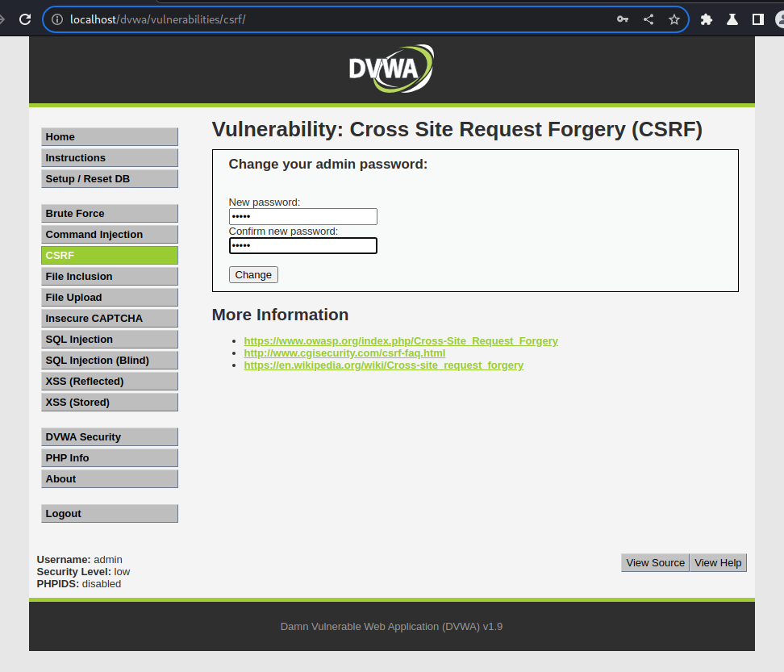Click 'Change your admin password:' heading
This screenshot has height=672, width=784.
(328, 164)
